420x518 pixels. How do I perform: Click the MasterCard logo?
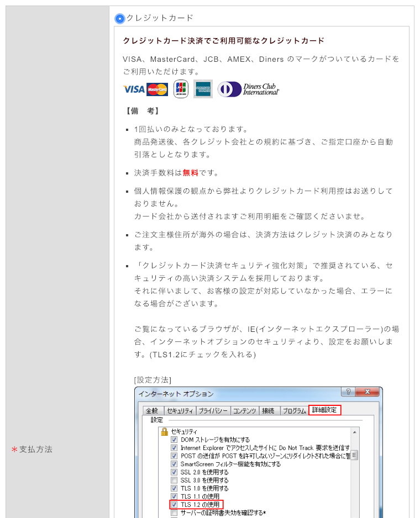click(158, 89)
